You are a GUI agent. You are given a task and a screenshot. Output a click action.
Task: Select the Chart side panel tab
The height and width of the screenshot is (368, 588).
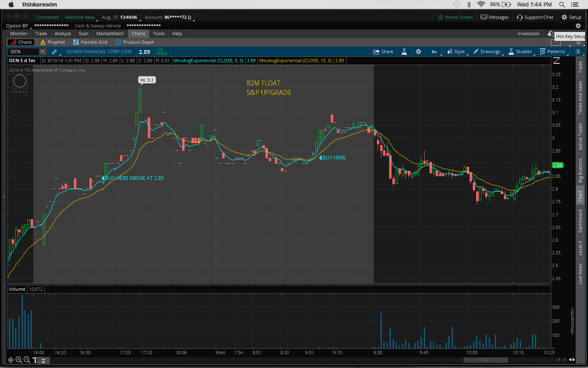[x=580, y=196]
